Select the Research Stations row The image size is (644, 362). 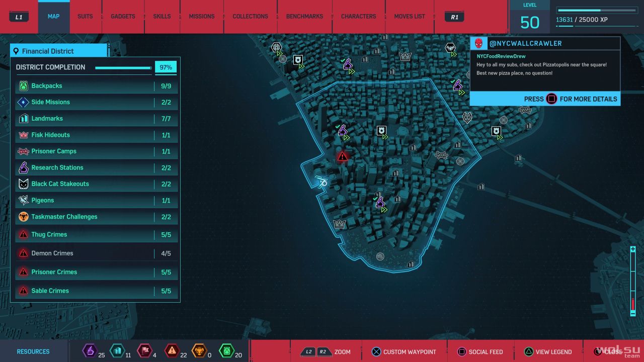(96, 168)
